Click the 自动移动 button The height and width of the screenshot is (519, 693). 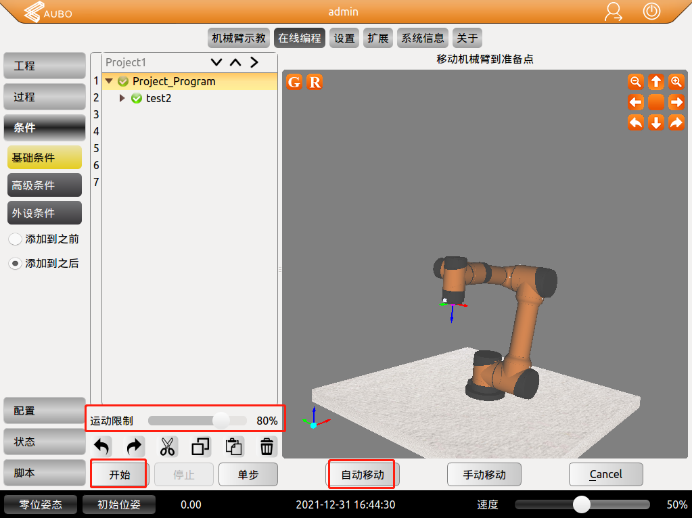(x=362, y=475)
